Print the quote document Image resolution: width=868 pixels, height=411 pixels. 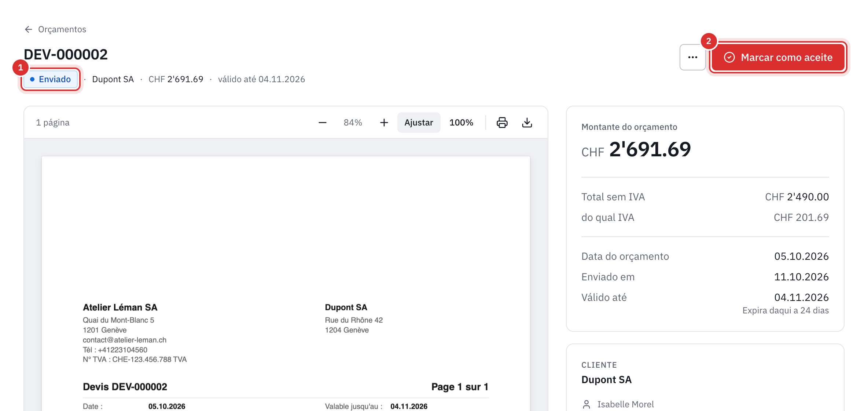point(502,123)
